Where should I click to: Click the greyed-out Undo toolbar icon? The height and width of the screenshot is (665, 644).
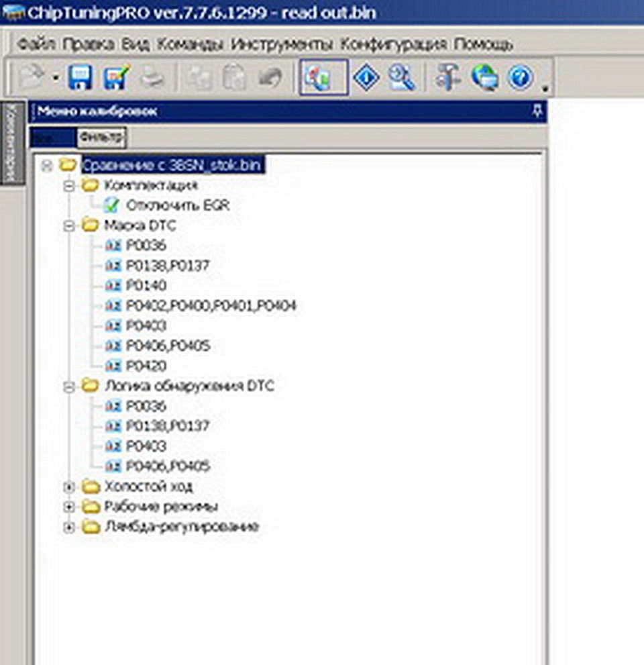point(270,77)
